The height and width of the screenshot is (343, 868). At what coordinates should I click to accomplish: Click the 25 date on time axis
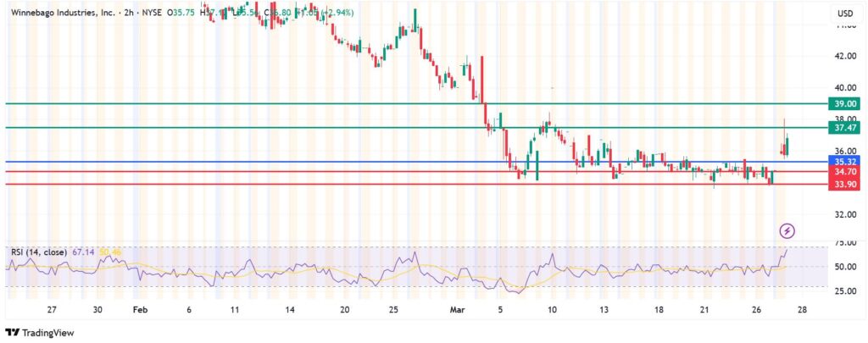pyautogui.click(x=395, y=310)
